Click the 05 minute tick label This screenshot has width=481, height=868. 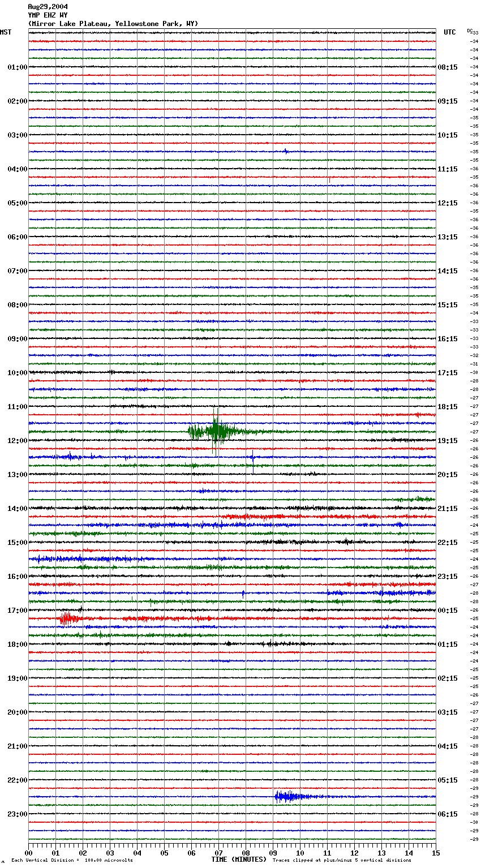[x=164, y=853]
